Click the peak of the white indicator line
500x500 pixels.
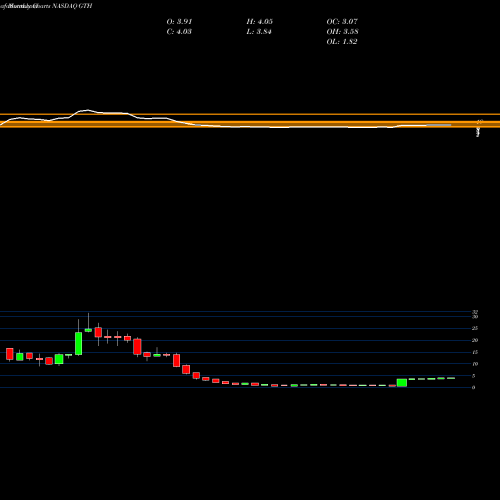click(87, 110)
